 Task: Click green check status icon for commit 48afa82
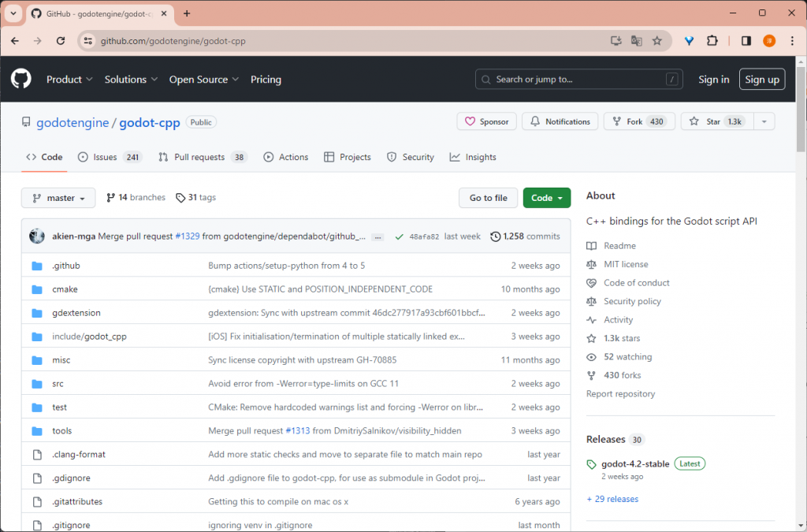click(x=399, y=236)
